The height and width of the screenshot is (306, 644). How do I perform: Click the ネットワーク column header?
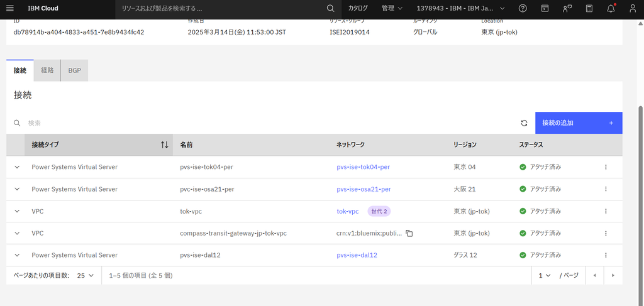(x=350, y=145)
